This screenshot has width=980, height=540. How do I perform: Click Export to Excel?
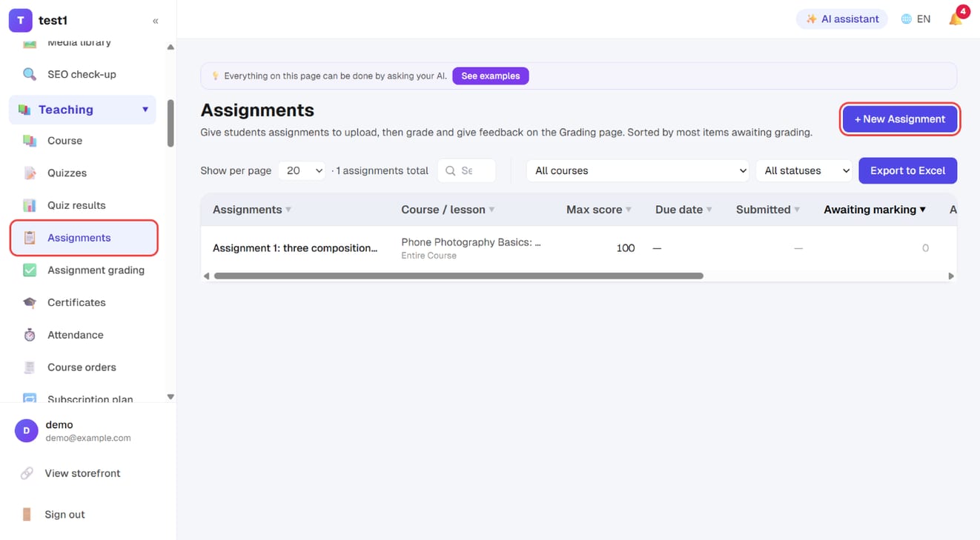click(x=907, y=170)
